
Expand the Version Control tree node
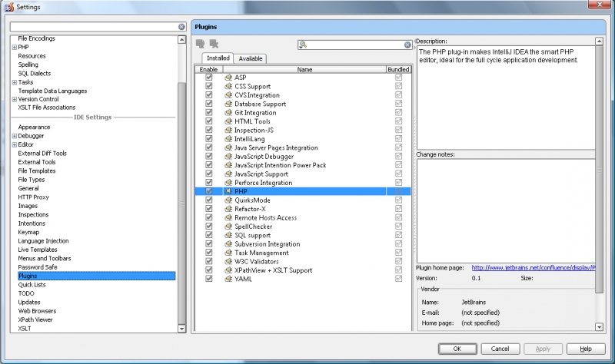15,100
